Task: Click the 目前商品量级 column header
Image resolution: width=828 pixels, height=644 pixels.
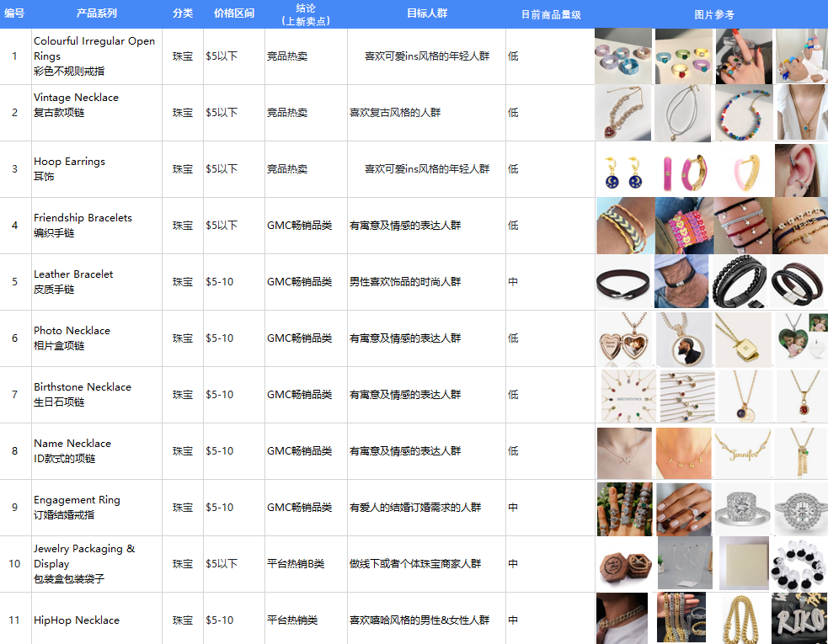Action: (550, 13)
